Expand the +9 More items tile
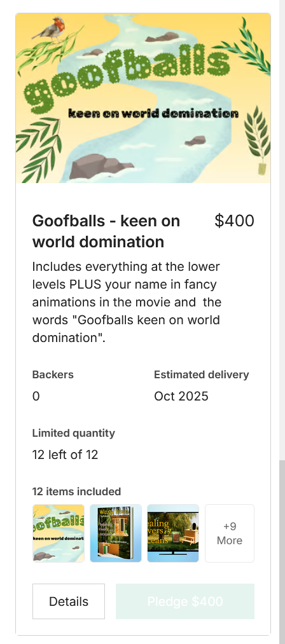Image resolution: width=285 pixels, height=644 pixels. [230, 533]
